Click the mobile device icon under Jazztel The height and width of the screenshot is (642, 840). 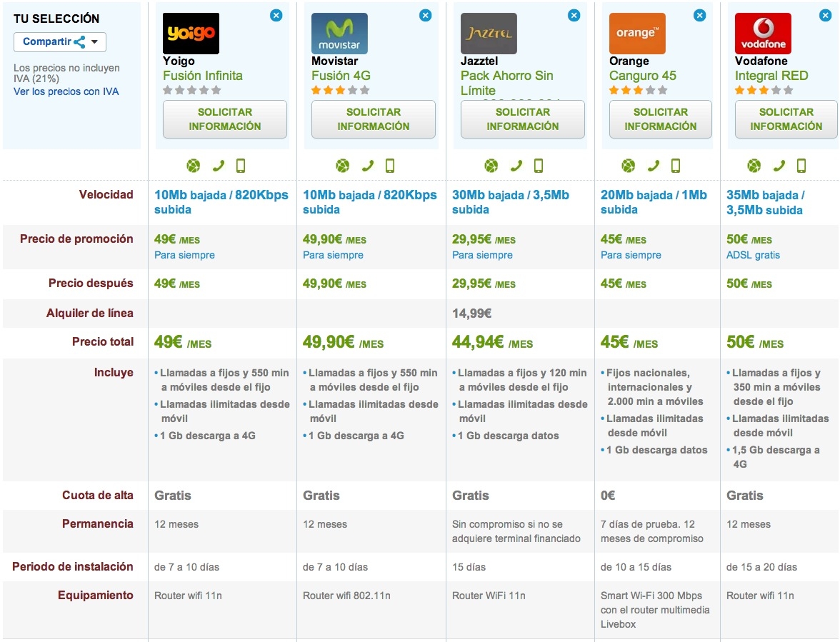539,166
